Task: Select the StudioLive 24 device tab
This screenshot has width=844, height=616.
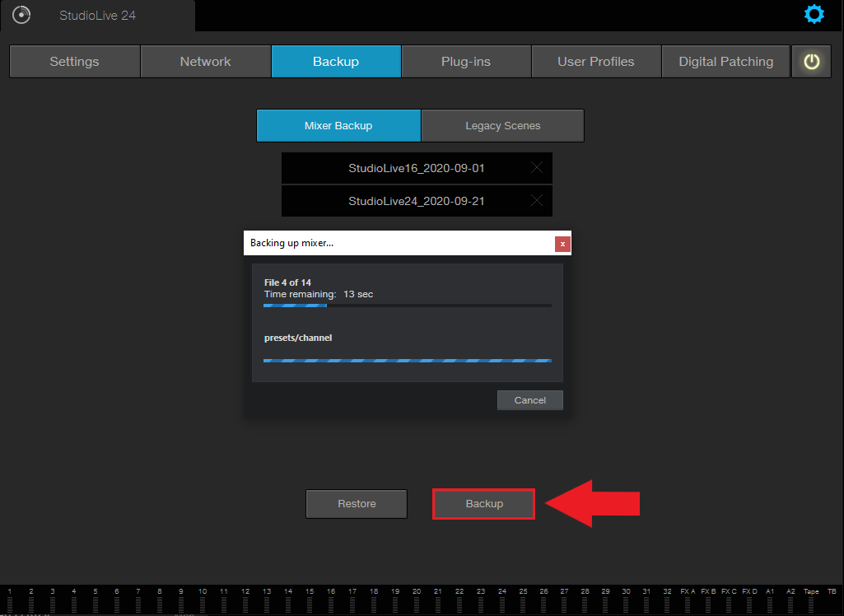Action: pos(97,16)
